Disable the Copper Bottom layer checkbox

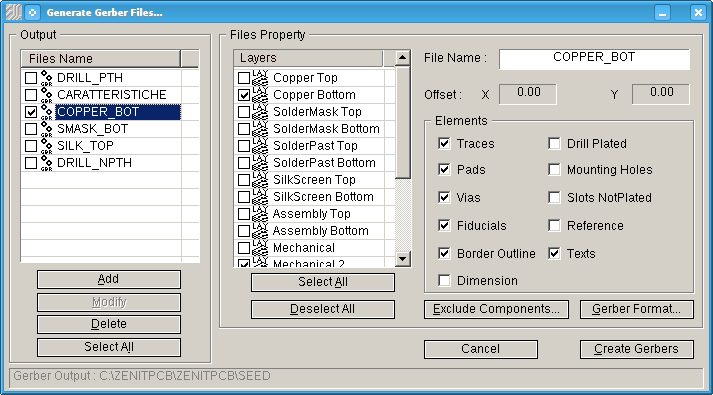[244, 95]
